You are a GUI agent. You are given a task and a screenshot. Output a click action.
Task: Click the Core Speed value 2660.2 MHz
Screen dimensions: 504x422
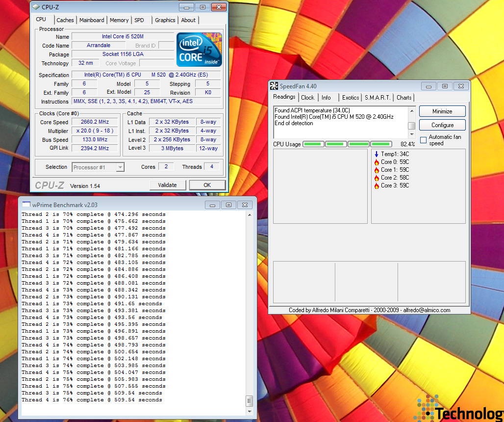tap(95, 122)
